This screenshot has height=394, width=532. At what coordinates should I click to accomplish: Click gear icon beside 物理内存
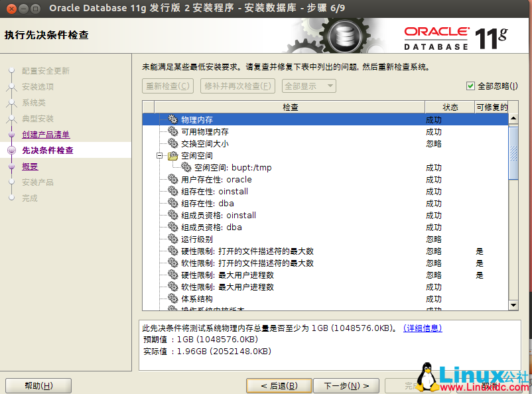point(172,119)
